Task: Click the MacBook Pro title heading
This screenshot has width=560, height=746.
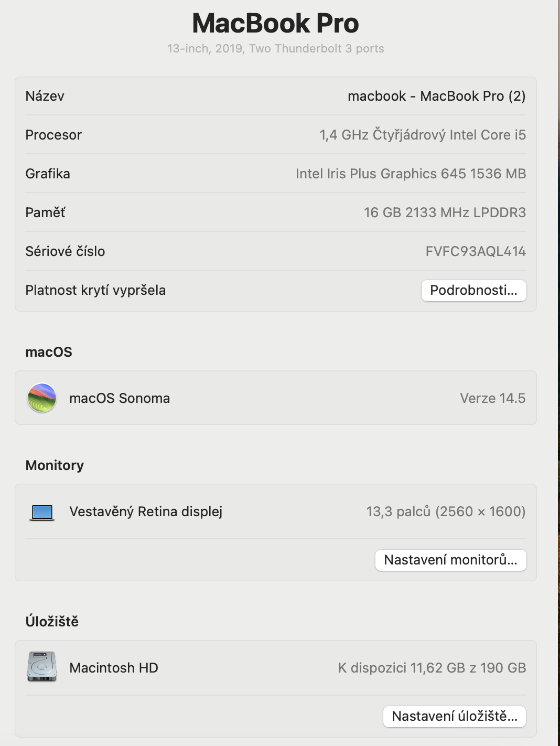Action: [275, 24]
